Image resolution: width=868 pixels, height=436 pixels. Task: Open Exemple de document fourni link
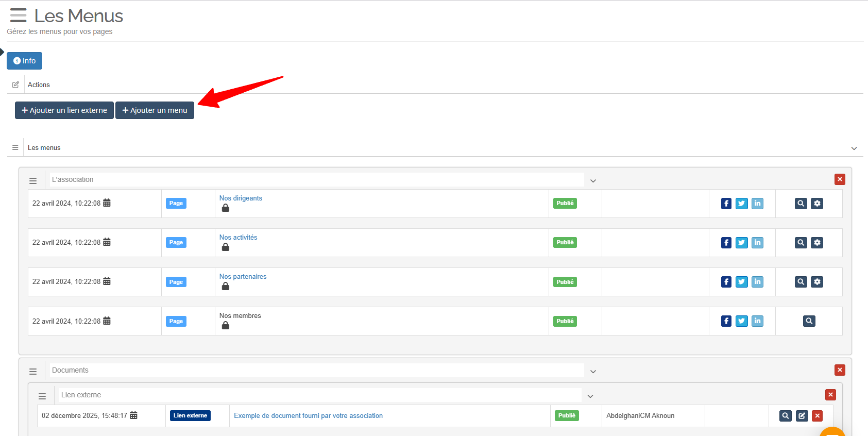point(308,416)
